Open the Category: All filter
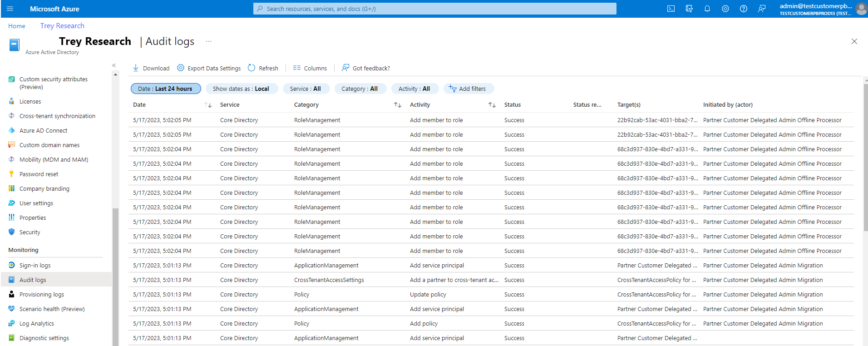This screenshot has height=346, width=868. tap(360, 89)
